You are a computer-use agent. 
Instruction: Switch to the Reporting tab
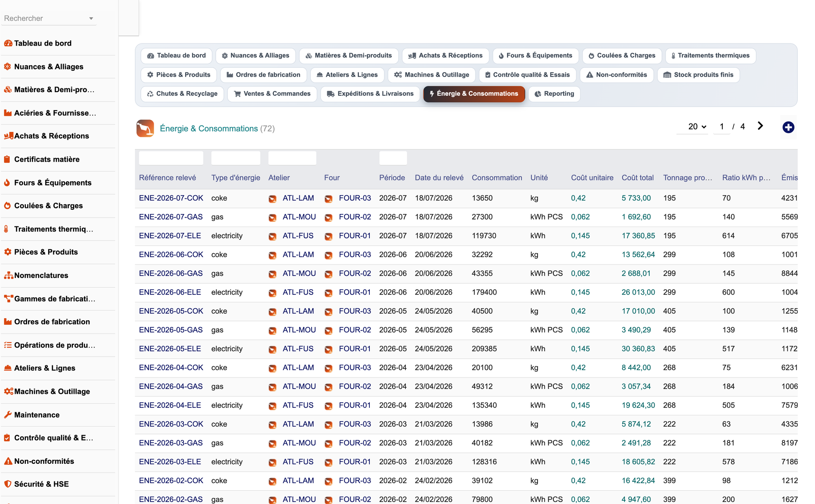tap(554, 94)
